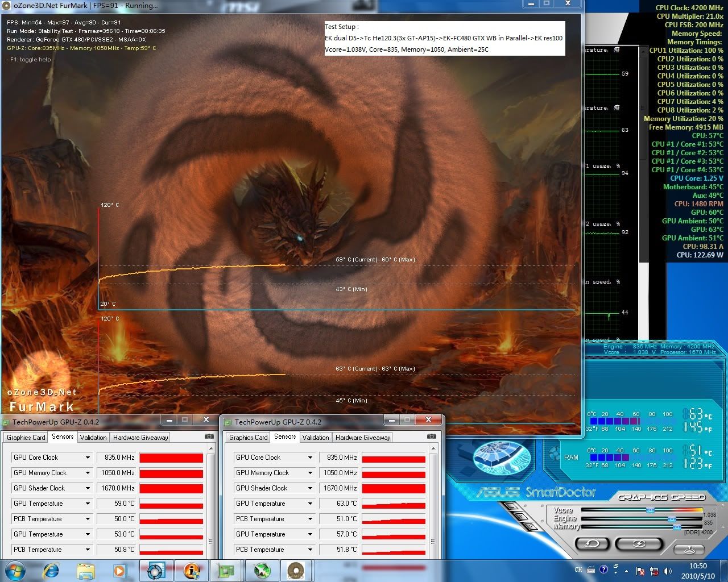Click the Show Desktop strip at taskbar end
728x582 pixels.
coord(724,570)
